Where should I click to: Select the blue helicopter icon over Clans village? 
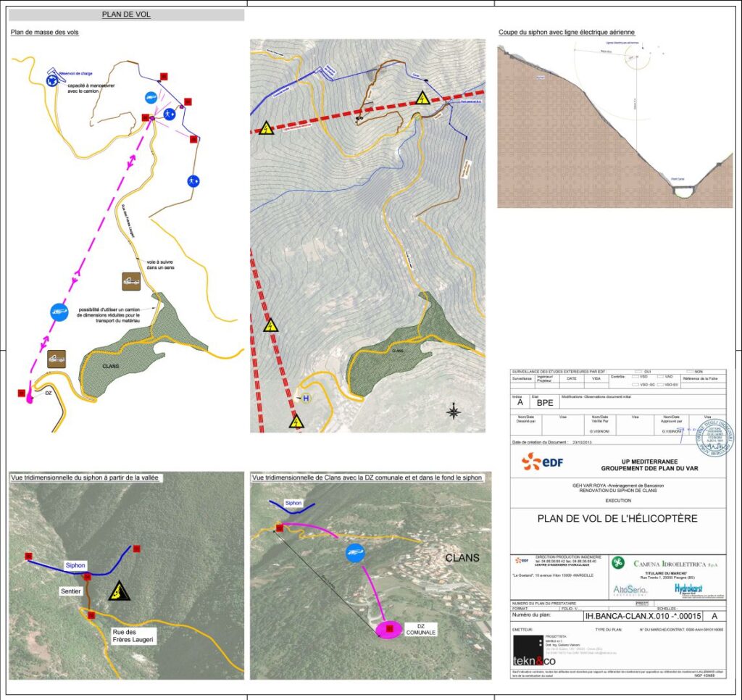354,553
